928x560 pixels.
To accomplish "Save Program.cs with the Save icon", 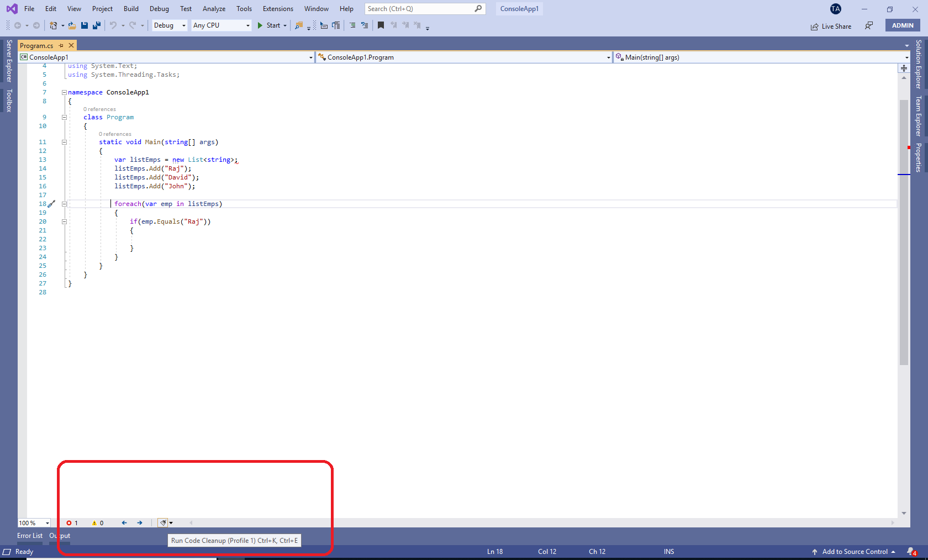I will (85, 25).
